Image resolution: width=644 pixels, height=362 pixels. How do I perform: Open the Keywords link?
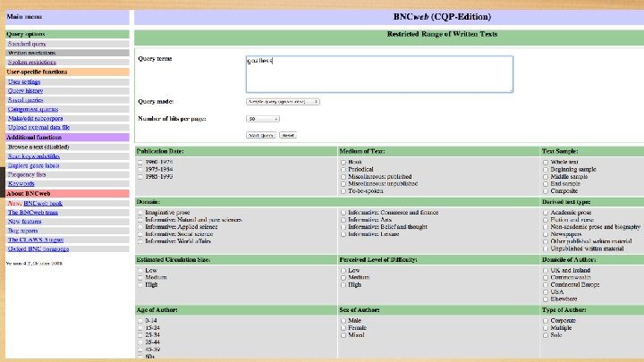pos(21,183)
